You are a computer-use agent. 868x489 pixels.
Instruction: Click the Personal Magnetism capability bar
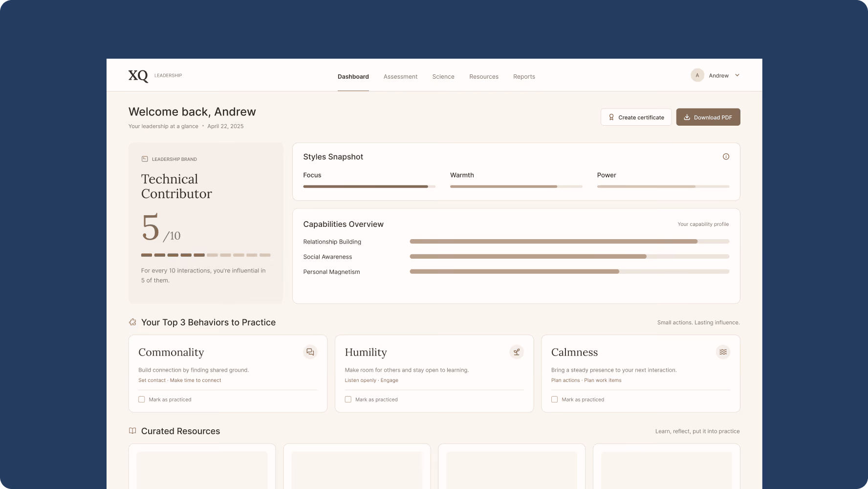[x=569, y=271]
